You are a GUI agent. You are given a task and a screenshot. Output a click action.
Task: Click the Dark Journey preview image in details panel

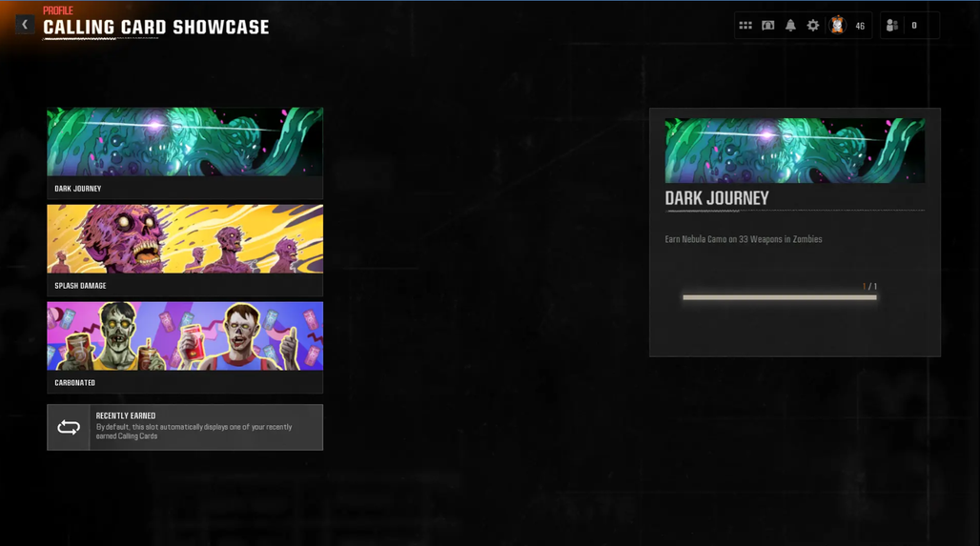click(x=795, y=151)
